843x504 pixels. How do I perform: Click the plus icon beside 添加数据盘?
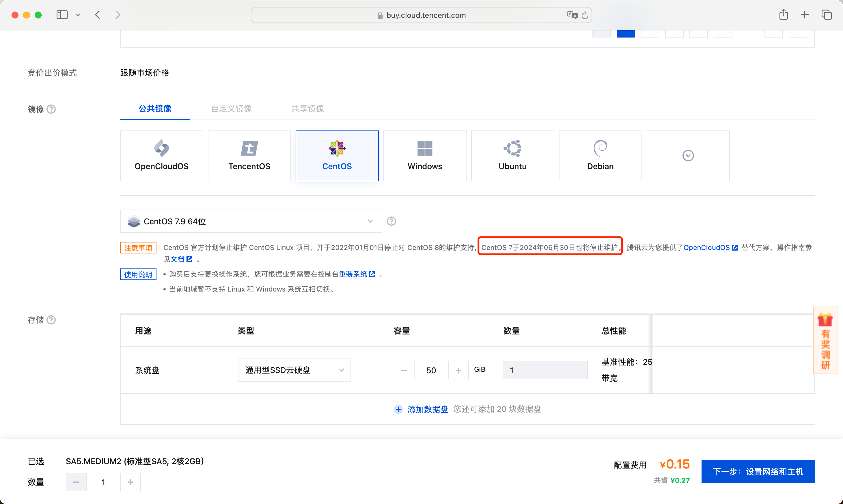coord(398,409)
